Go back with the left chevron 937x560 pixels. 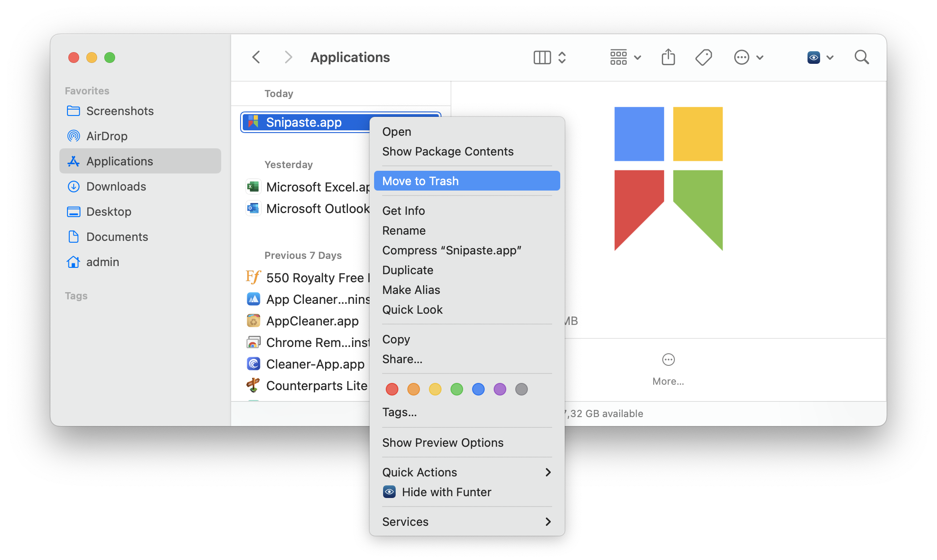click(x=256, y=58)
